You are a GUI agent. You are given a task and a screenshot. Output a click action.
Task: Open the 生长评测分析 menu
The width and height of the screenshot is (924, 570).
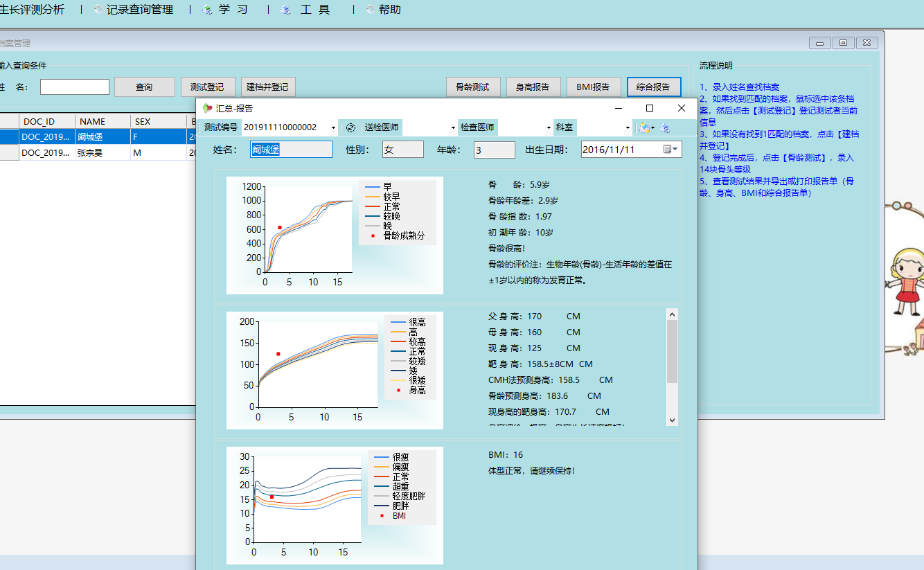[x=33, y=10]
